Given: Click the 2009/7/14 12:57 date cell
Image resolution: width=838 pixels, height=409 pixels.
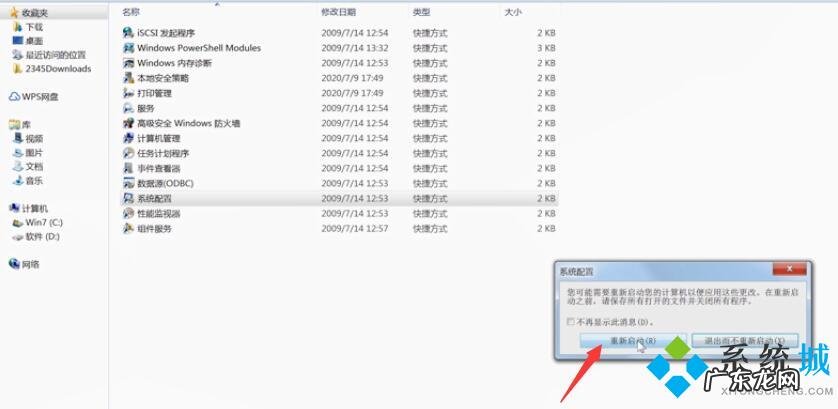Looking at the screenshot, I should coord(355,228).
